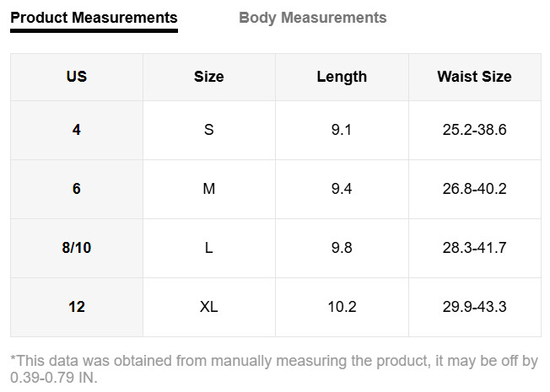This screenshot has height=392, width=550.
Task: Click the Size column header
Action: pyautogui.click(x=209, y=77)
